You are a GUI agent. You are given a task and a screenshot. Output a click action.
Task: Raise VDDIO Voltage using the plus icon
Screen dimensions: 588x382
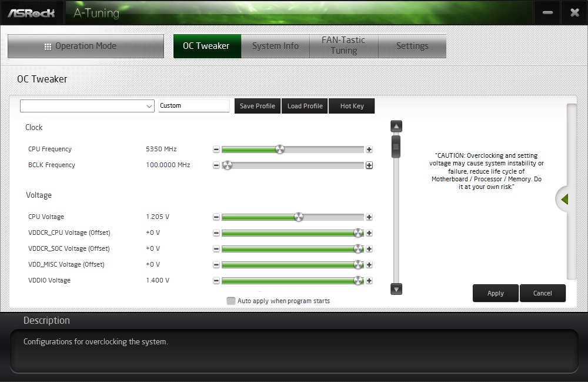[x=369, y=280]
